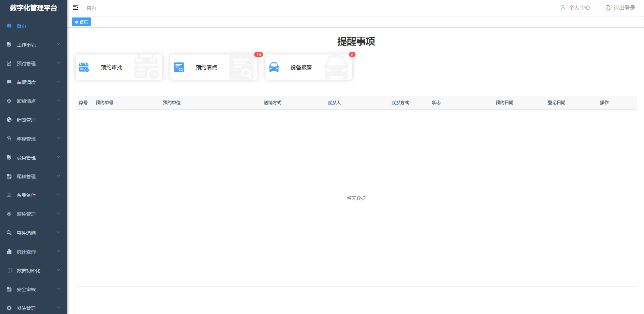
Task: Click the 系统管理 gear icon
Action: click(9, 308)
